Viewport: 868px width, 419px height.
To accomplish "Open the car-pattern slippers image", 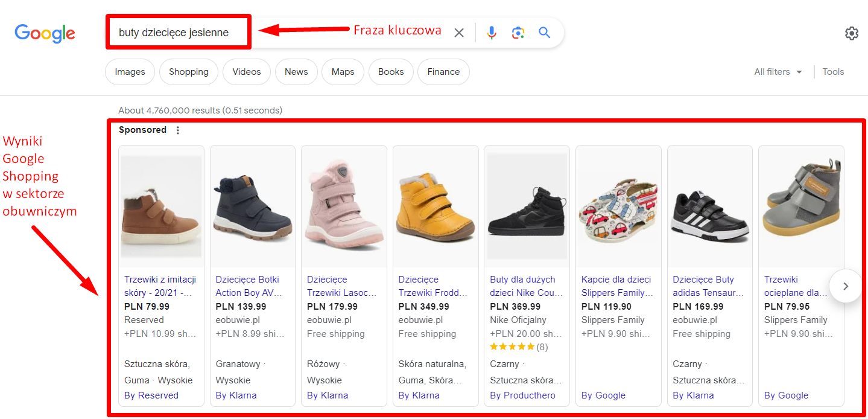I will (x=618, y=206).
